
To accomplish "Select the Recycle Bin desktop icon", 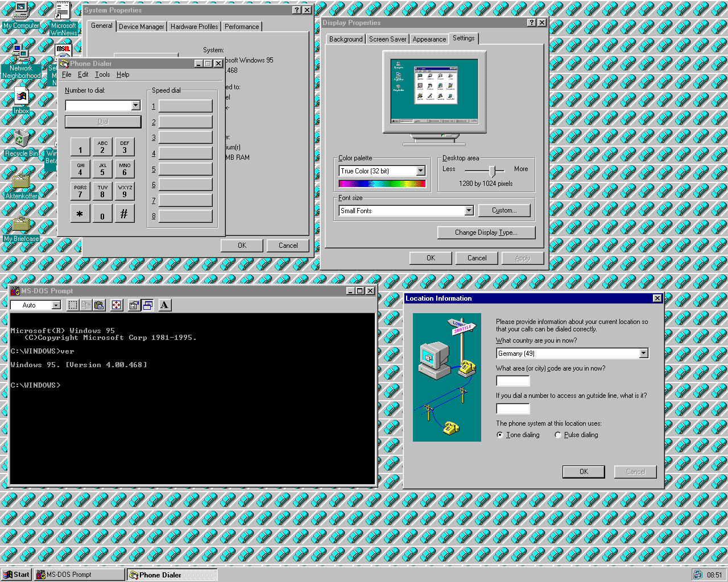I will 21,143.
